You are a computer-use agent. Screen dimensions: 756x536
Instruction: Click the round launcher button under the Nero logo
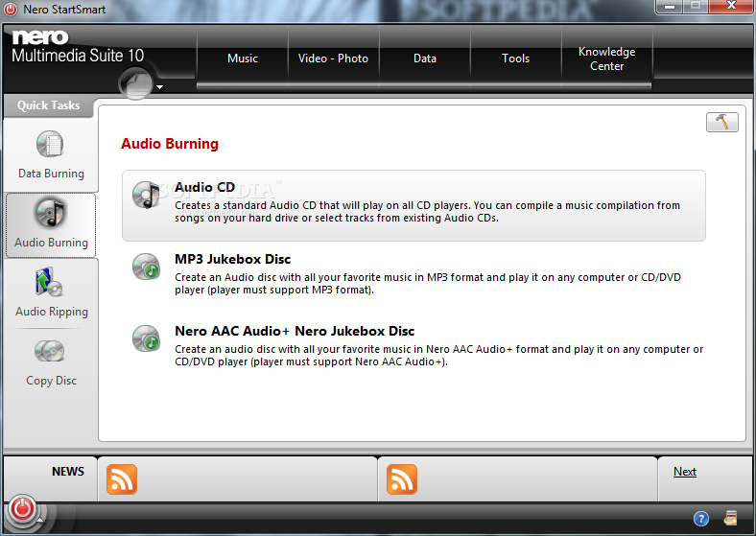136,83
